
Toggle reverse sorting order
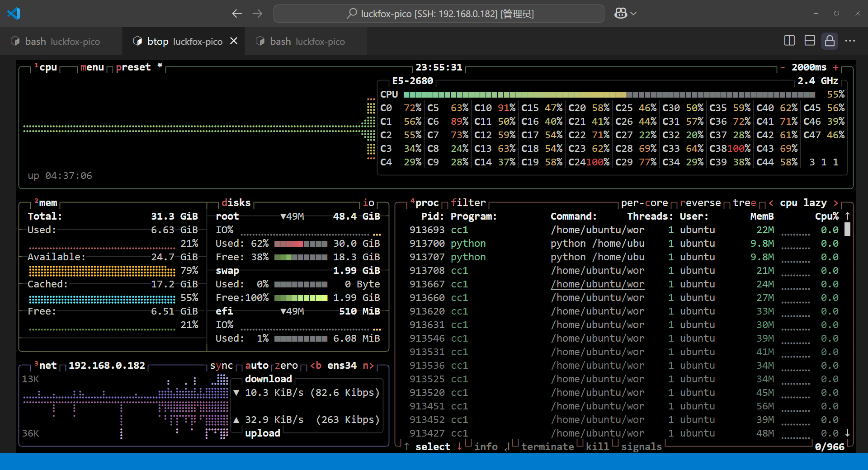(701, 203)
